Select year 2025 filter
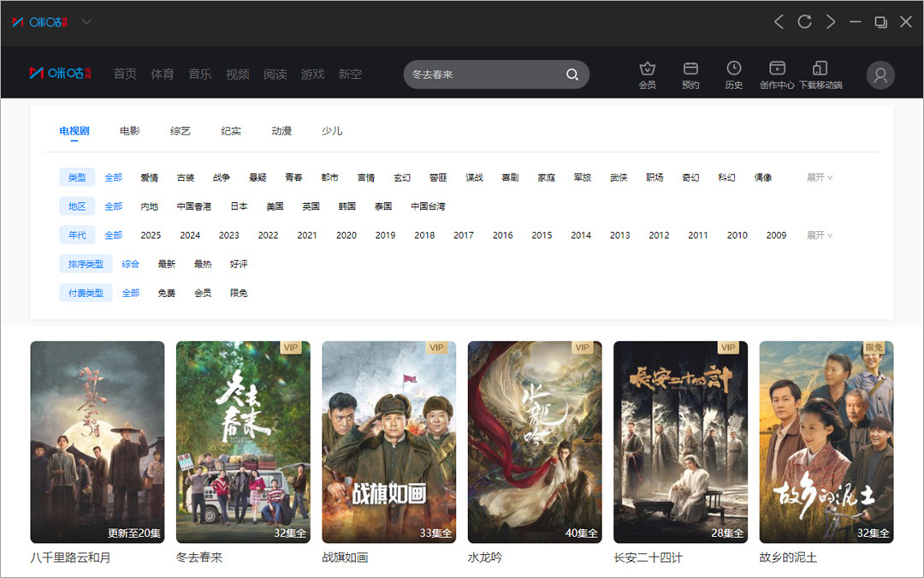Viewport: 924px width, 578px height. 151,235
